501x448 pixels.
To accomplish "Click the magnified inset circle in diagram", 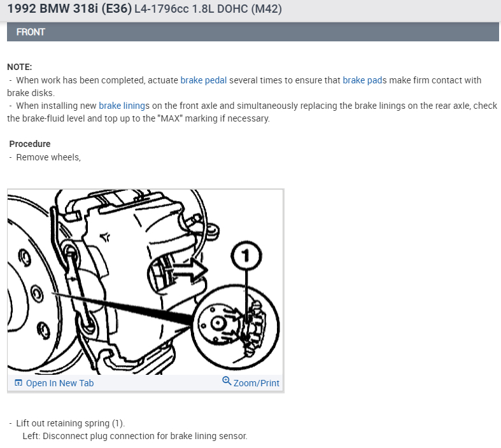I will pos(236,326).
